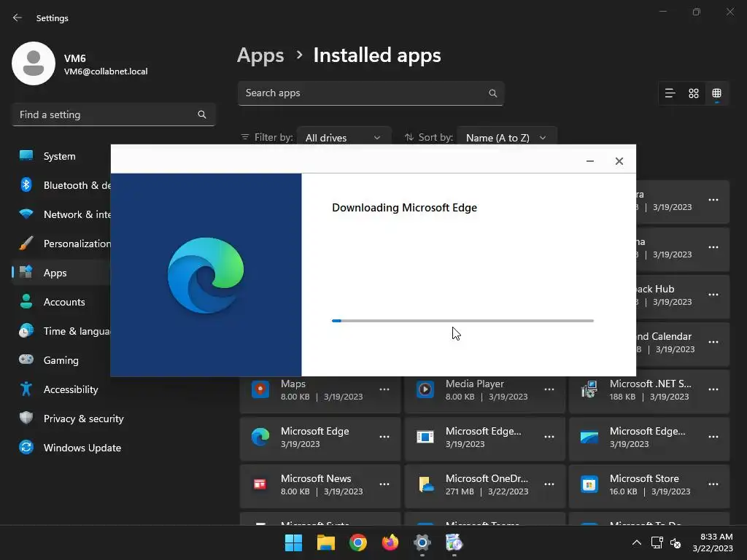Open Network & internet category
This screenshot has width=747, height=560.
62,214
